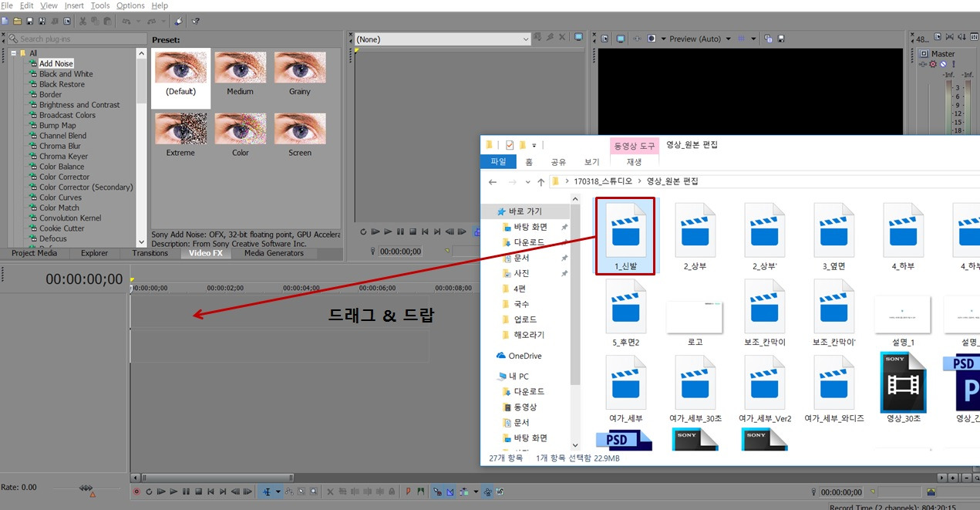Click Dim Output icon in mixer
Image resolution: width=980 pixels, height=510 pixels.
click(961, 36)
